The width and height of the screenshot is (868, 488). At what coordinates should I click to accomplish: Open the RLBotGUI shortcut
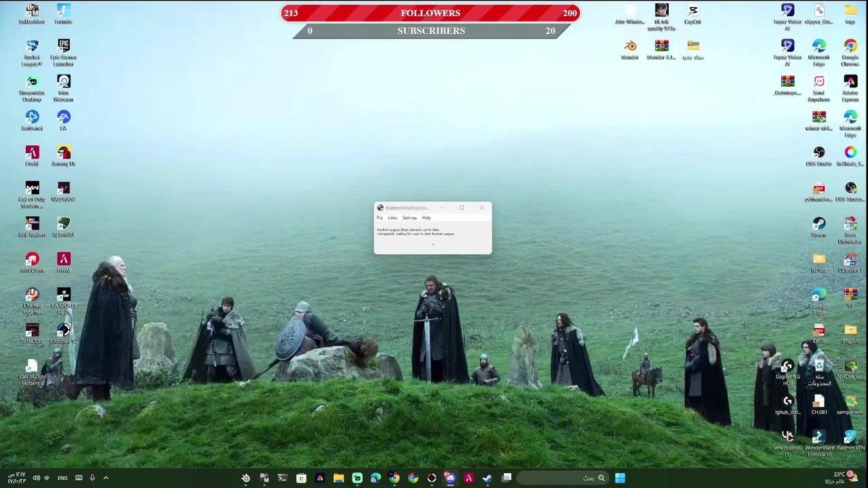(x=63, y=227)
